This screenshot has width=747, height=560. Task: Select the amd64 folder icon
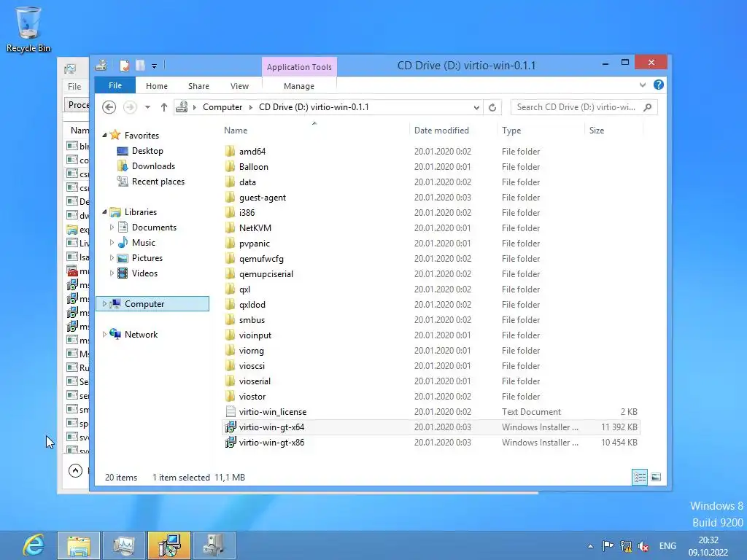tap(230, 151)
